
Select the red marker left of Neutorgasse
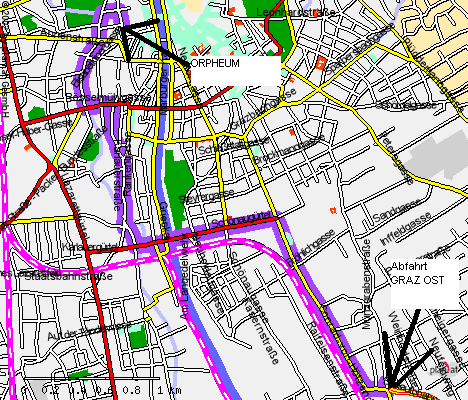[177, 95]
